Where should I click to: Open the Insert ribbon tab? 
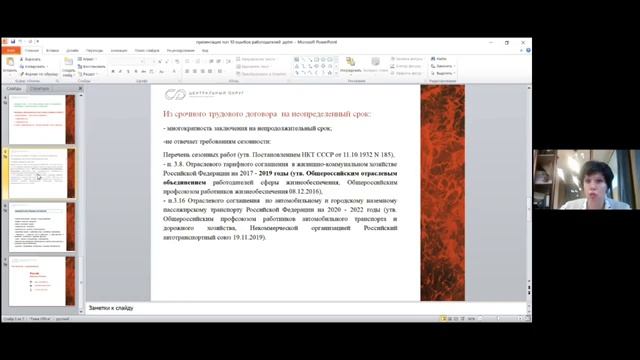52,51
